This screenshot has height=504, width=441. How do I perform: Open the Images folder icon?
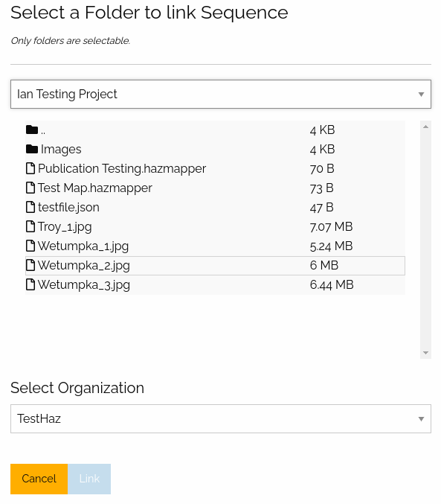pyautogui.click(x=32, y=149)
